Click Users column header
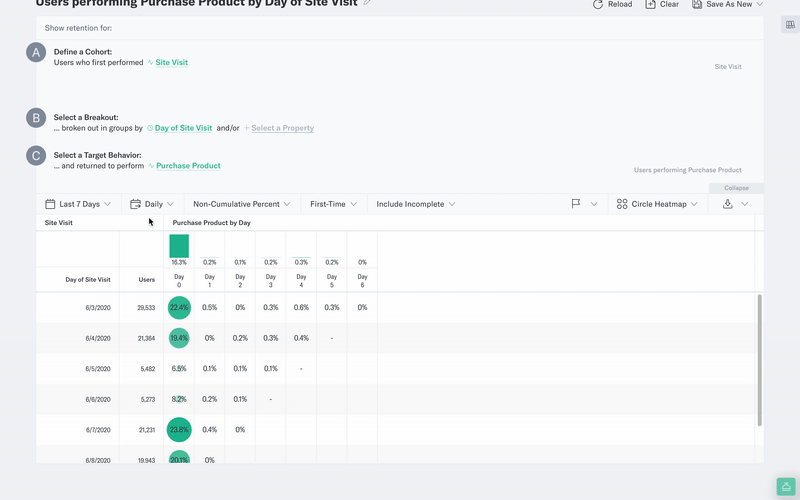The image size is (800, 500). pos(146,280)
